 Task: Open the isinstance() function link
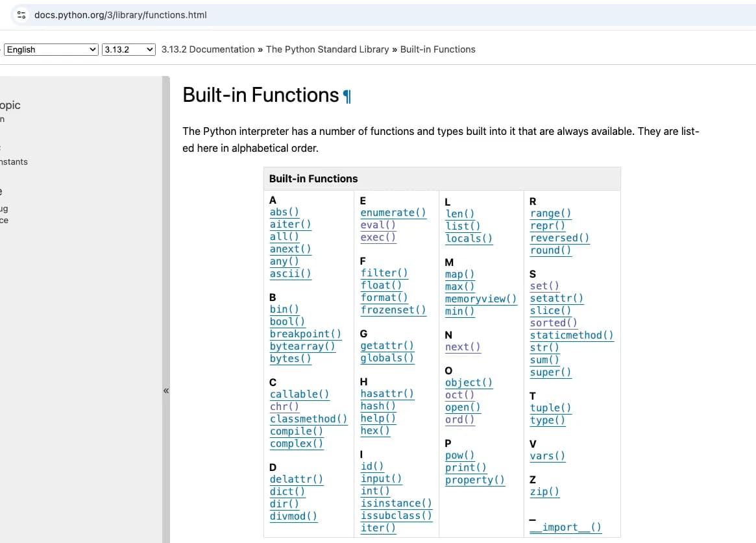tap(396, 503)
